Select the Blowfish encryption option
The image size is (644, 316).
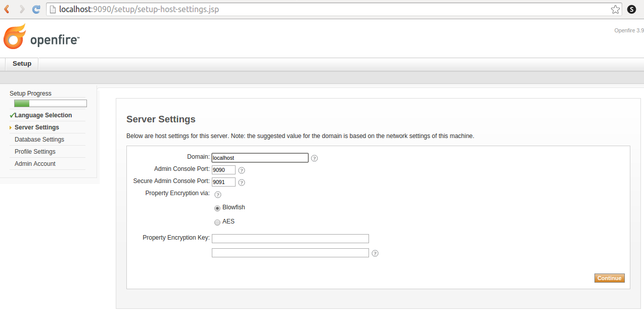click(x=217, y=208)
